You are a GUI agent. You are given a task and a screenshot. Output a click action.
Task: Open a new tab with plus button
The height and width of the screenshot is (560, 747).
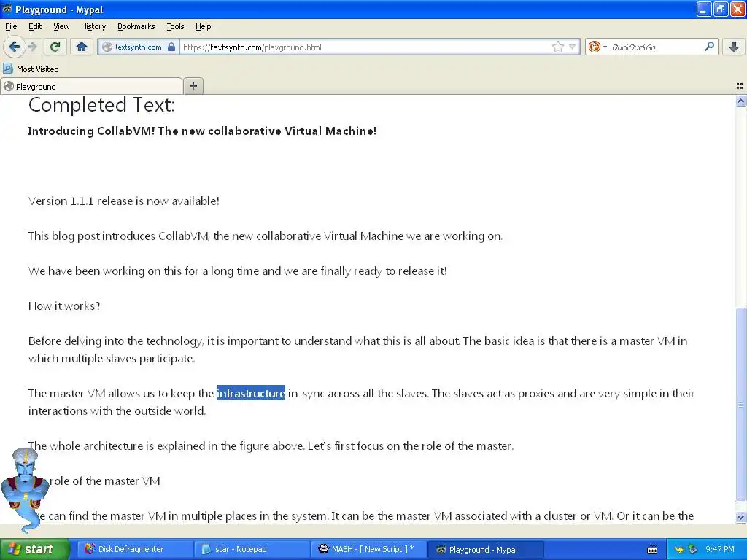click(x=193, y=86)
